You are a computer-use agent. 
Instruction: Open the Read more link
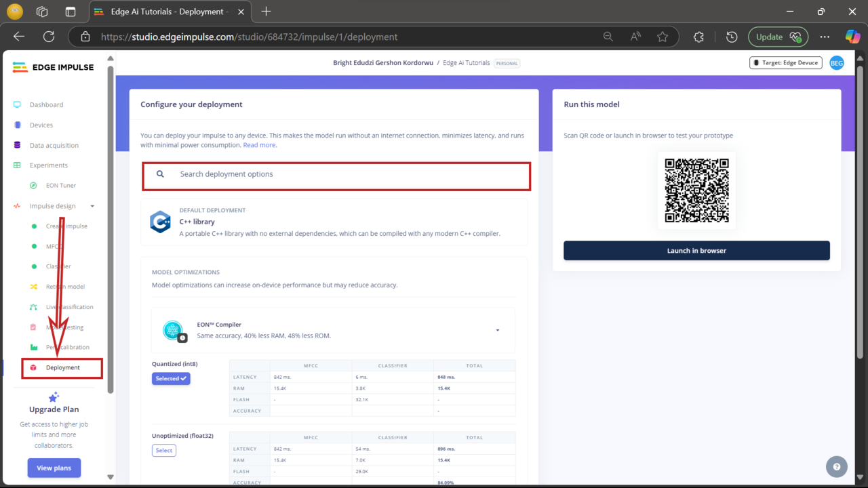click(x=259, y=144)
